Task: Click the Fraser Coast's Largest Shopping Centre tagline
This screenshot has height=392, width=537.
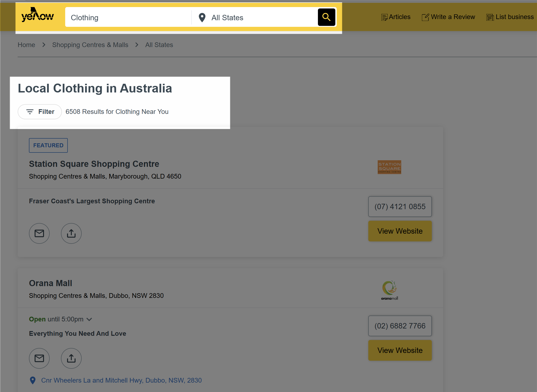Action: pyautogui.click(x=92, y=201)
